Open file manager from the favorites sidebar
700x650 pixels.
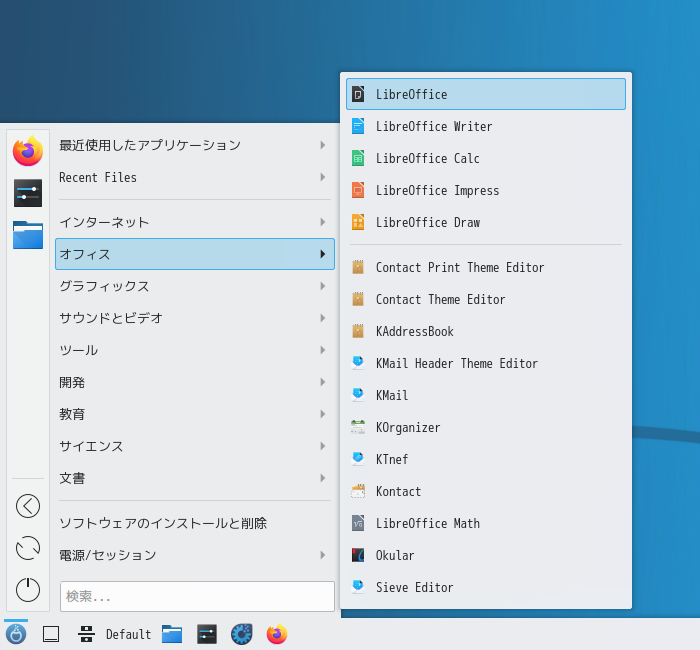28,235
